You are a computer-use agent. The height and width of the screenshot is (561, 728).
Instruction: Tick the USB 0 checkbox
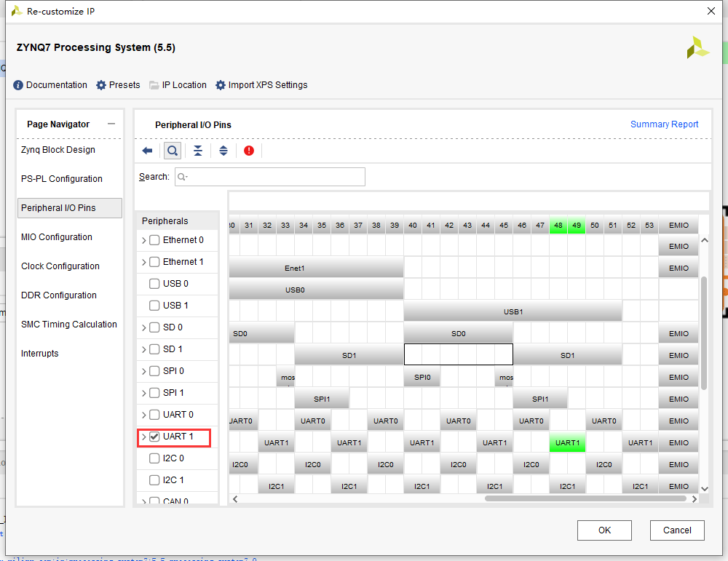pyautogui.click(x=154, y=284)
